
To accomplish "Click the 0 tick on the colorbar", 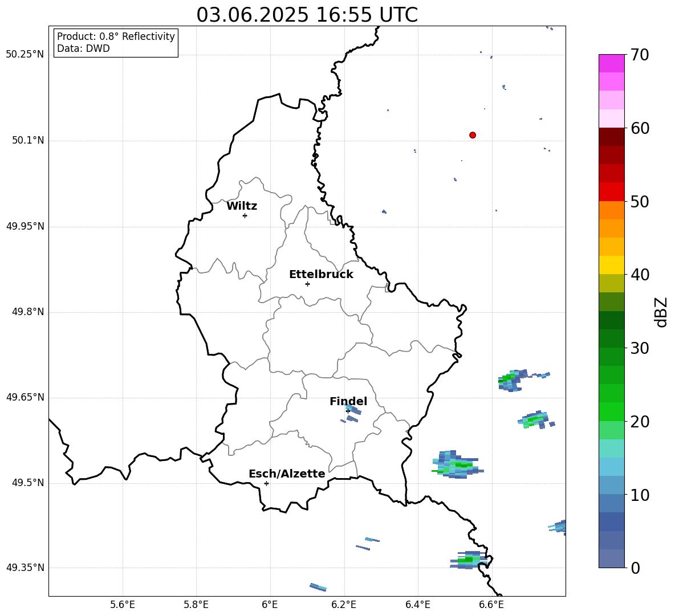I will [635, 568].
